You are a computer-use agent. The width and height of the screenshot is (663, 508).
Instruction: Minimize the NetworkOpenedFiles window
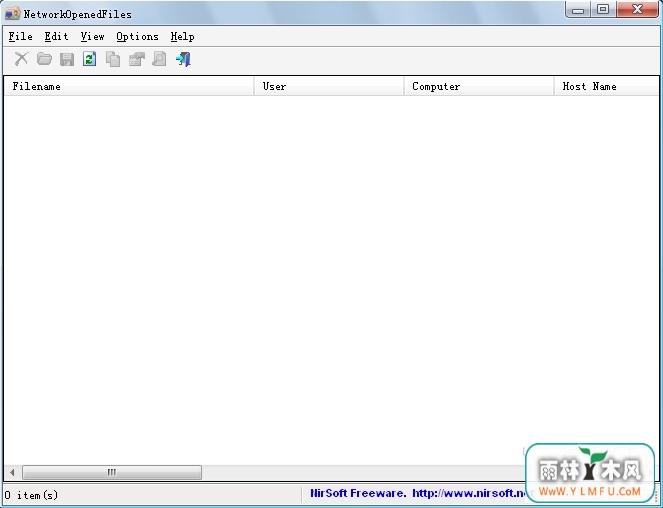click(578, 10)
